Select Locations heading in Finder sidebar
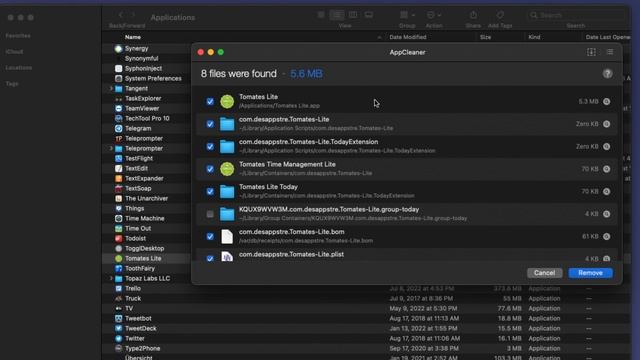This screenshot has height=360, width=640. coord(18,68)
